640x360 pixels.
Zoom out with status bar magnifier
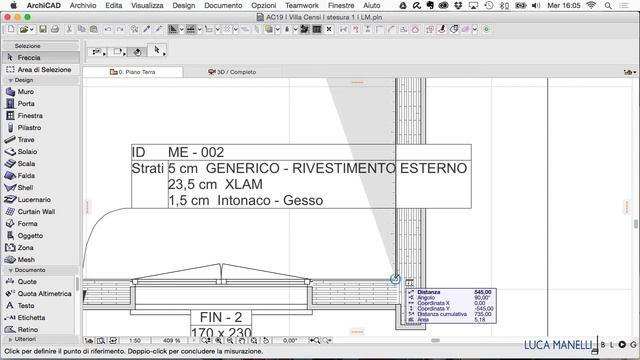point(230,340)
